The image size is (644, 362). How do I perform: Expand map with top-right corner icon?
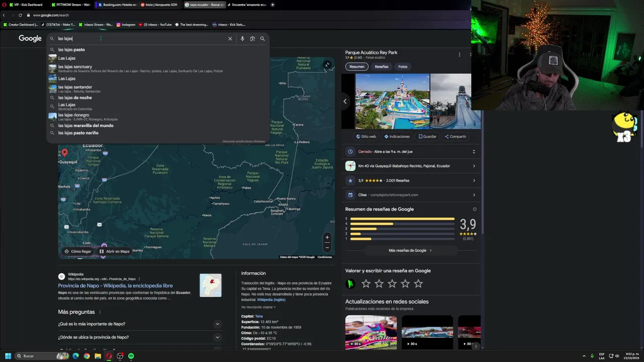click(x=327, y=65)
